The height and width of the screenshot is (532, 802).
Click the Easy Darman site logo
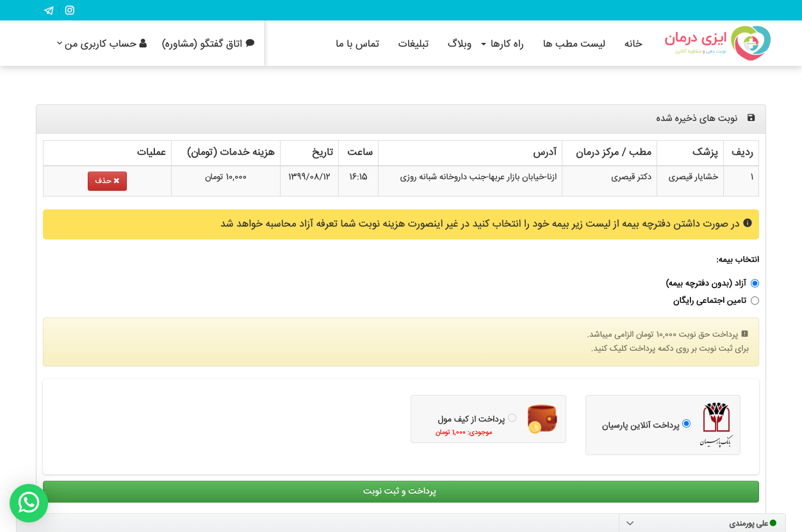[x=717, y=43]
